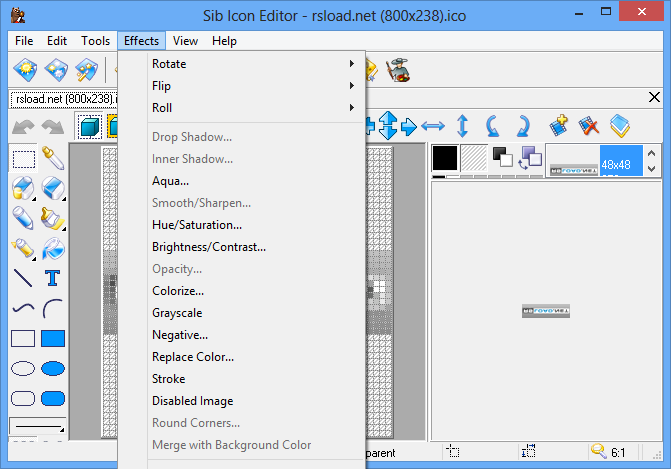Click the shift right arrow icon
The height and width of the screenshot is (469, 671).
pos(409,127)
